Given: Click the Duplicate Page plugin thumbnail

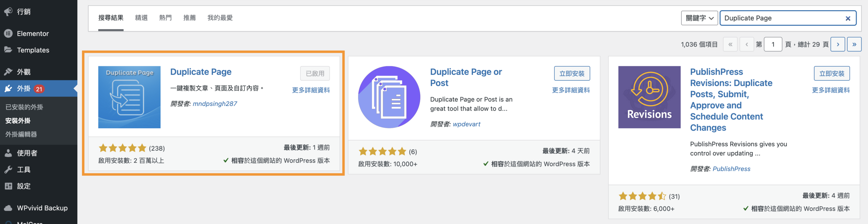Looking at the screenshot, I should 129,97.
